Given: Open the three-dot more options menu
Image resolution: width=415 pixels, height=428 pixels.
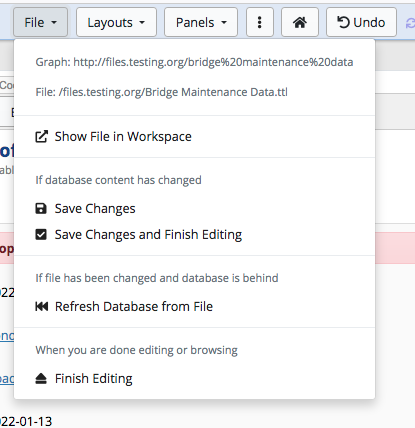Looking at the screenshot, I should pyautogui.click(x=260, y=23).
